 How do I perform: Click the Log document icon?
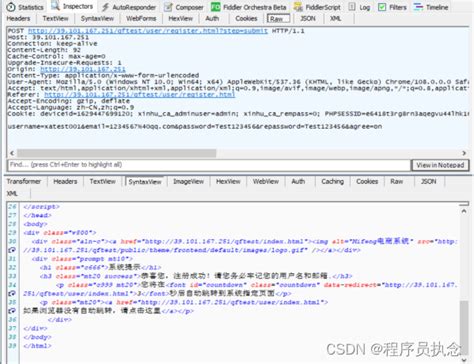click(352, 7)
